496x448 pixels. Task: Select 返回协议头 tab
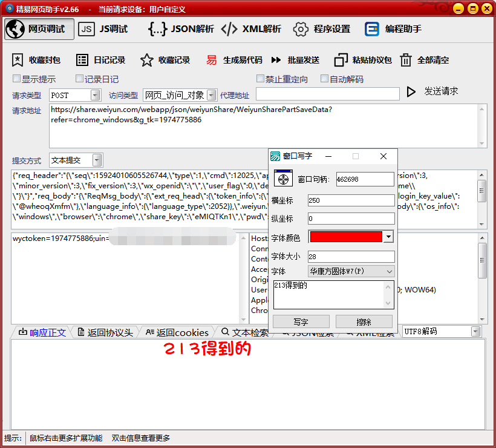click(x=105, y=332)
